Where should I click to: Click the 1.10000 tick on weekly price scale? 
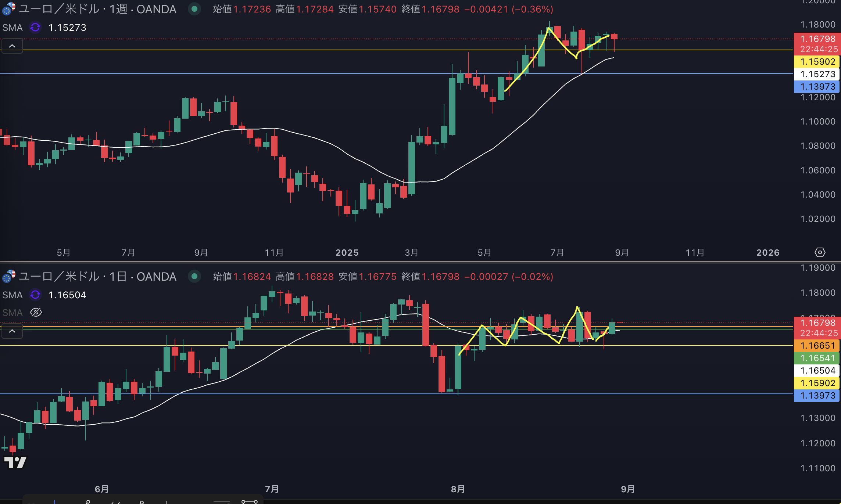[x=818, y=122]
